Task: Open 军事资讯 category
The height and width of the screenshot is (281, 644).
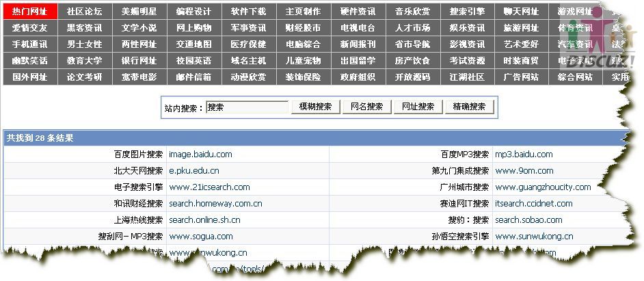Action: click(x=249, y=28)
